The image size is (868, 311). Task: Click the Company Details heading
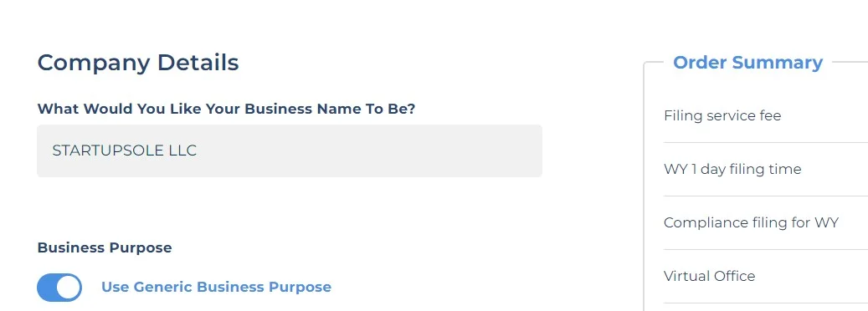tap(138, 63)
